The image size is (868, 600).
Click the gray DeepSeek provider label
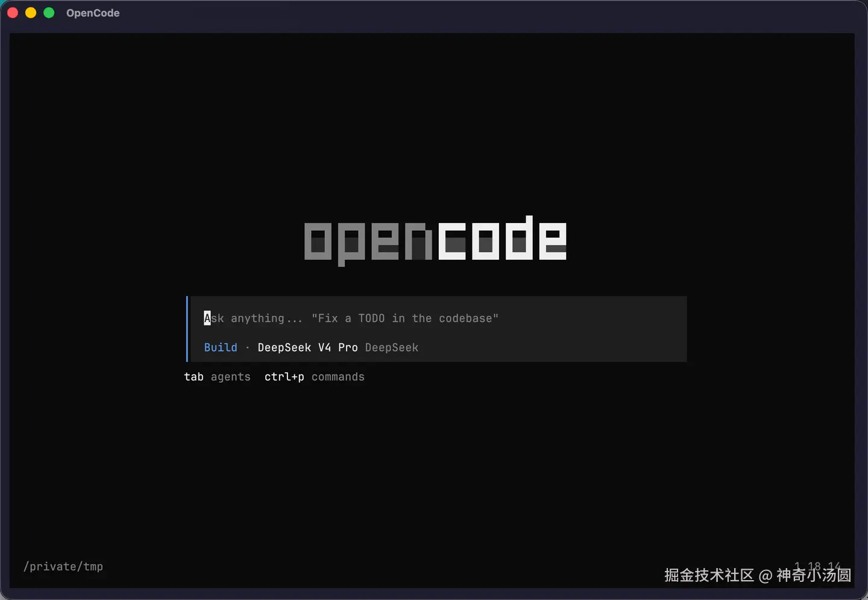pyautogui.click(x=392, y=347)
